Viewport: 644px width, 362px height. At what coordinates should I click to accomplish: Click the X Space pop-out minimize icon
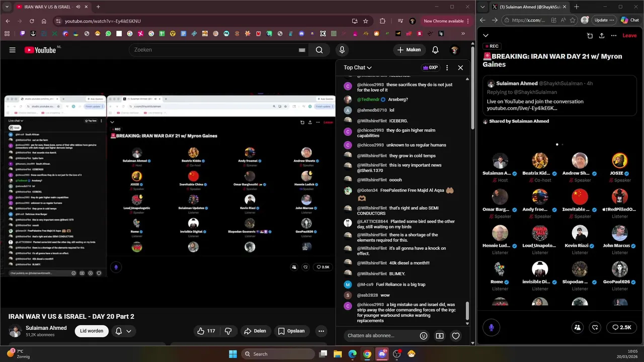coord(590,36)
